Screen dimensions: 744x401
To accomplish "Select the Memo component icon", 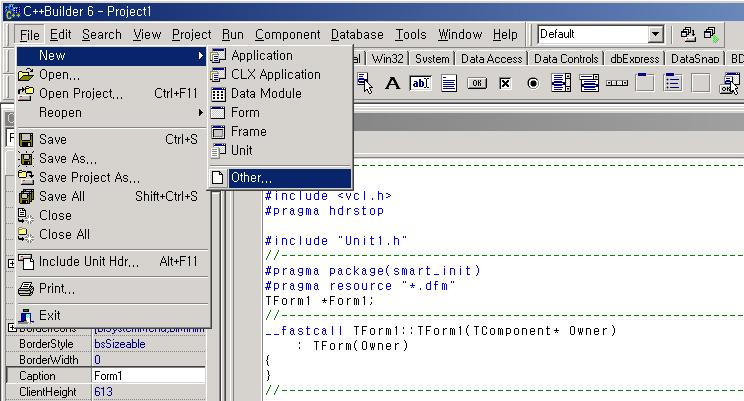I will point(449,84).
